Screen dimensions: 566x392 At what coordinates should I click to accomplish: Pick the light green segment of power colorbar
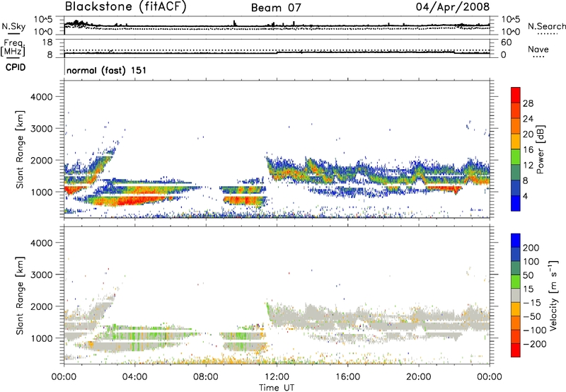pyautogui.click(x=516, y=156)
